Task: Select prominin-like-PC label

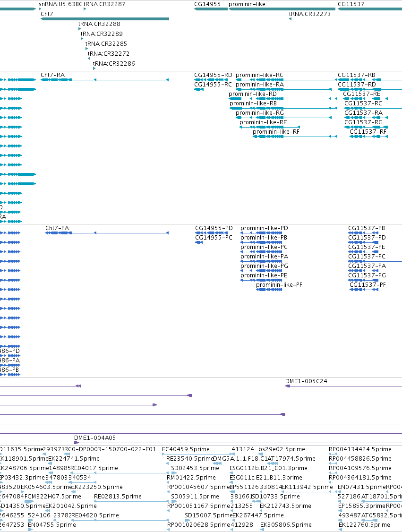Action: [x=264, y=247]
